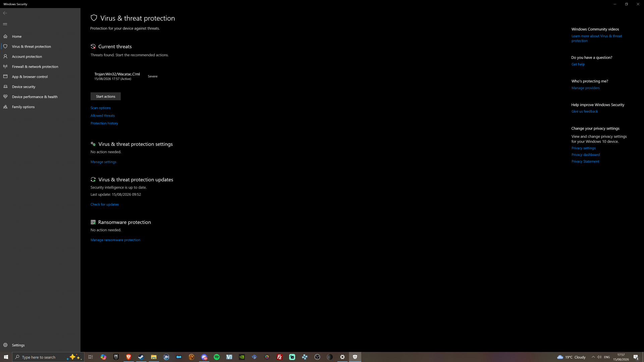Open Manage ransomware protection link

pyautogui.click(x=115, y=240)
